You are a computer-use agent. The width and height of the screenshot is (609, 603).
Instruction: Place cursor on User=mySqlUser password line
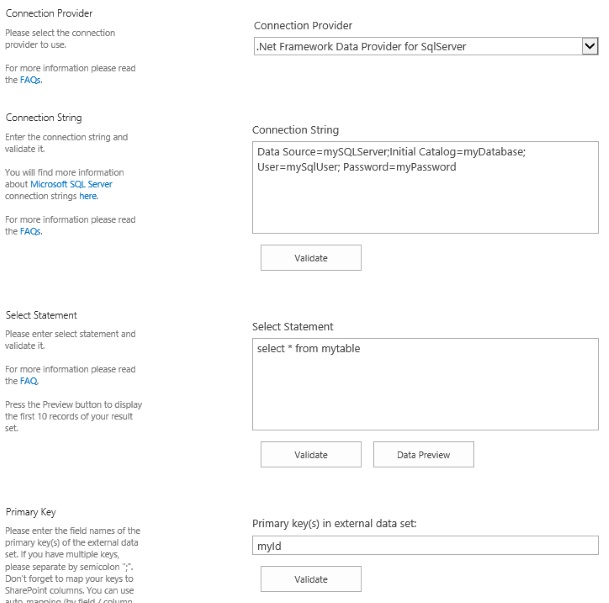(x=357, y=167)
